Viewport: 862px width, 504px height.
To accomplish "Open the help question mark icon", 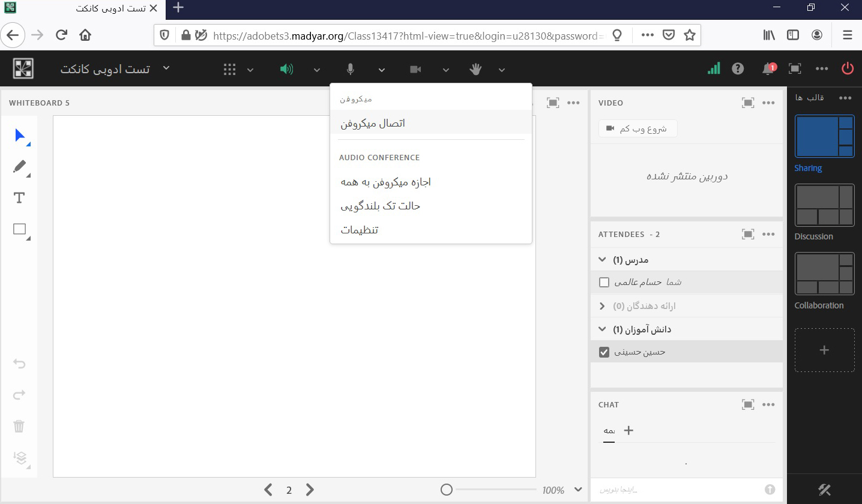I will 738,69.
